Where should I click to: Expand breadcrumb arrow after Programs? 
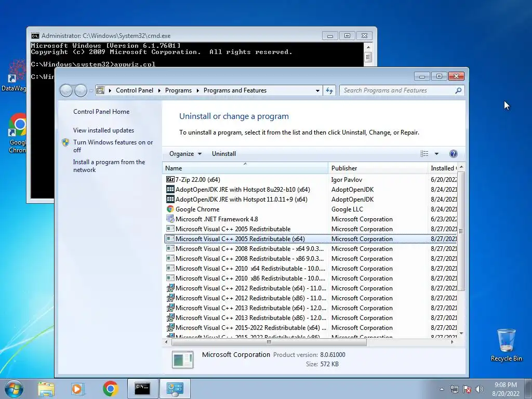click(198, 90)
